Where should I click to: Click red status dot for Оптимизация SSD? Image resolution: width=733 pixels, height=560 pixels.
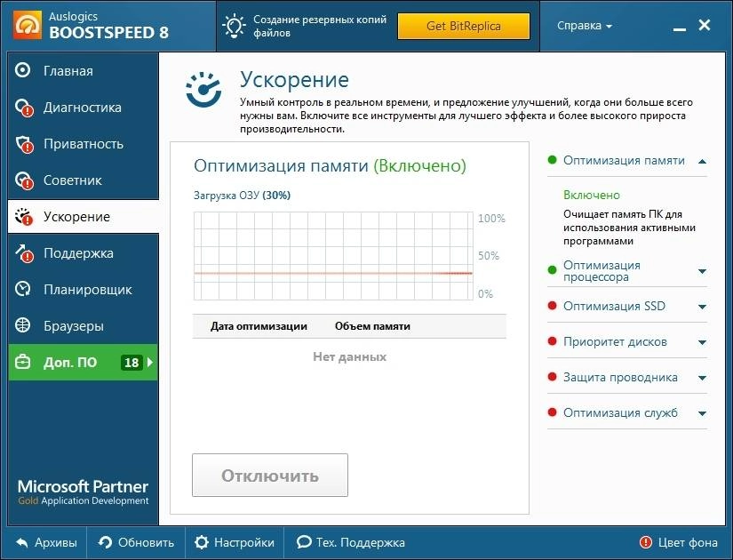(x=552, y=306)
